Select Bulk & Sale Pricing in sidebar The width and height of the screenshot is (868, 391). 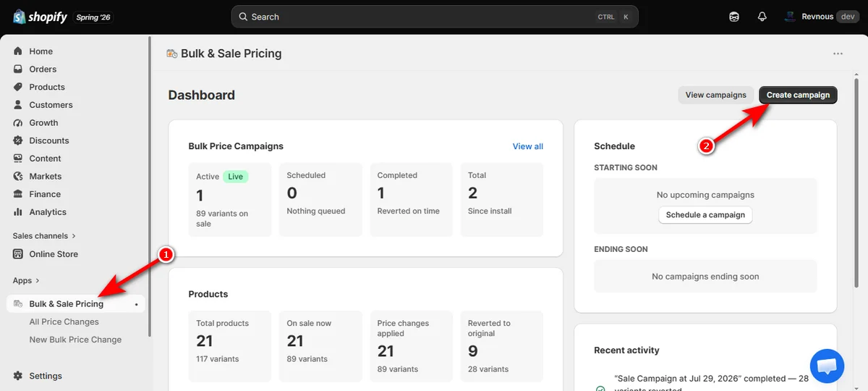coord(75,304)
